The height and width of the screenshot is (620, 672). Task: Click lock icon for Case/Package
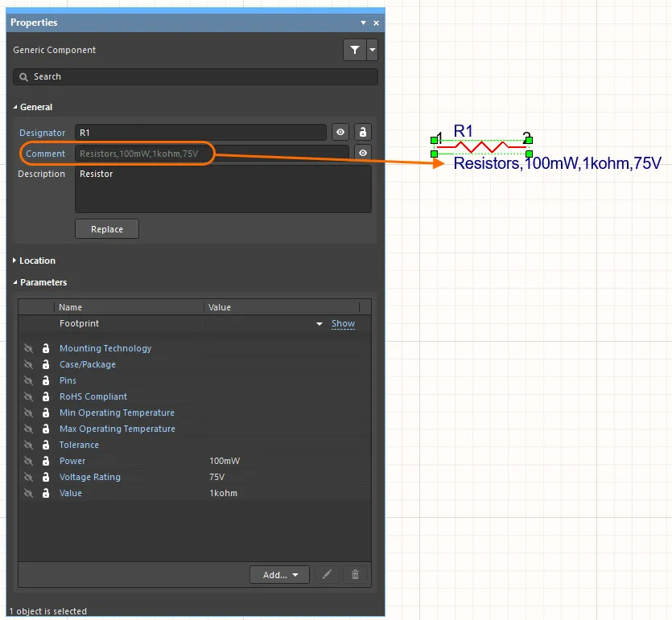[46, 365]
